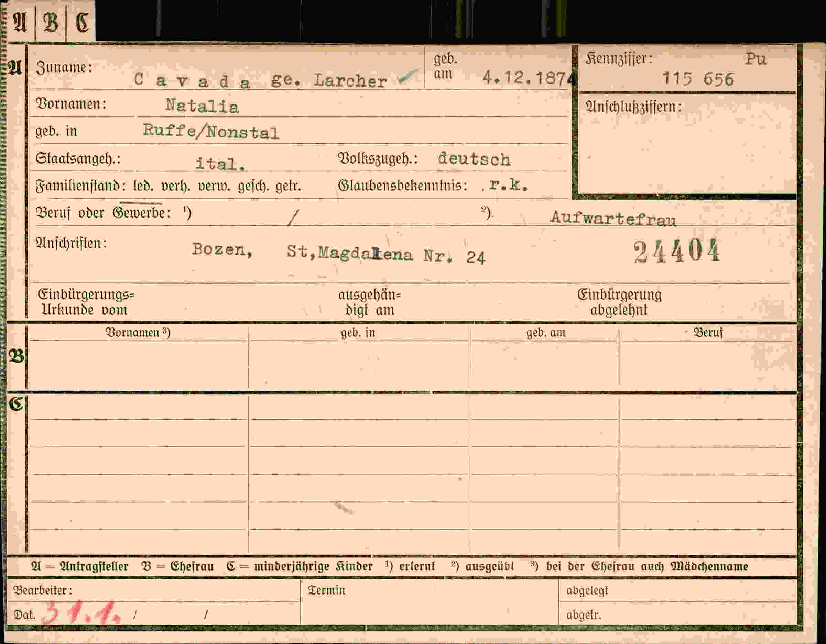Click the legend entry "C = minderjährige Kinder"

click(300, 567)
